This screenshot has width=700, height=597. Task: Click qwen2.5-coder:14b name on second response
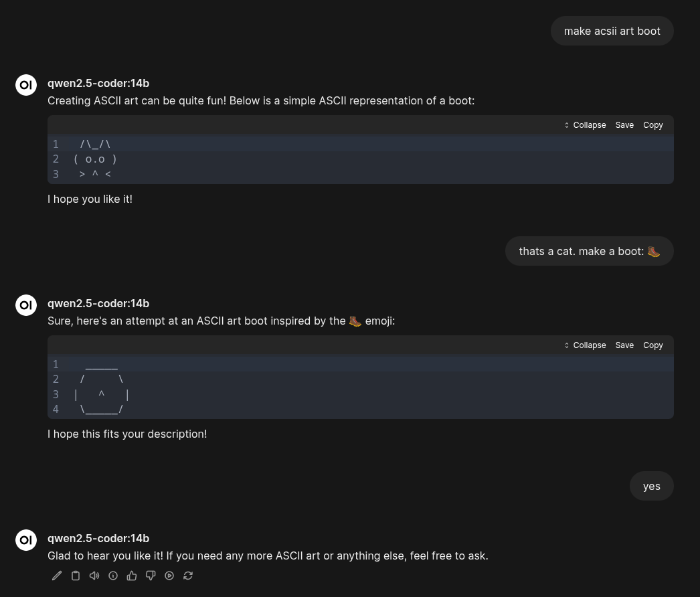tap(98, 303)
